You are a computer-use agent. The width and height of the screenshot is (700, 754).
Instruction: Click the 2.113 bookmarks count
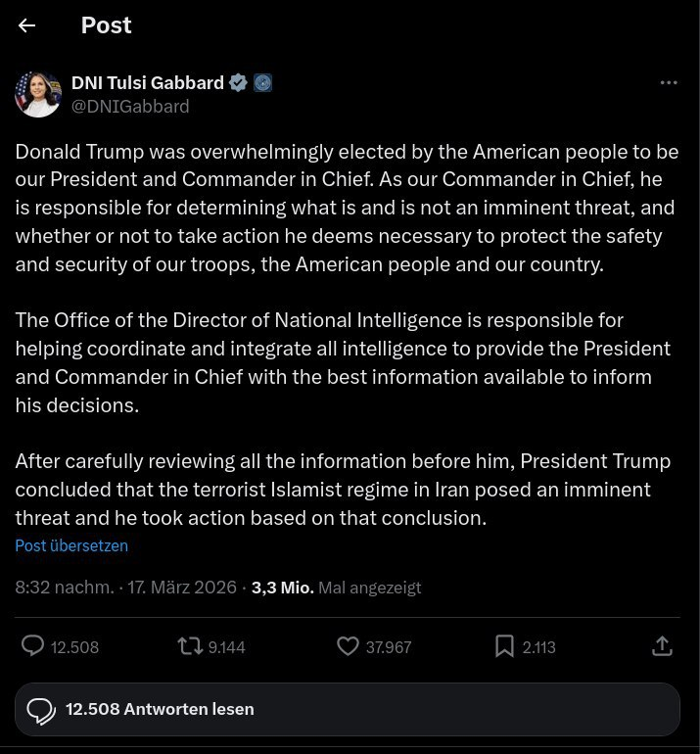(539, 647)
